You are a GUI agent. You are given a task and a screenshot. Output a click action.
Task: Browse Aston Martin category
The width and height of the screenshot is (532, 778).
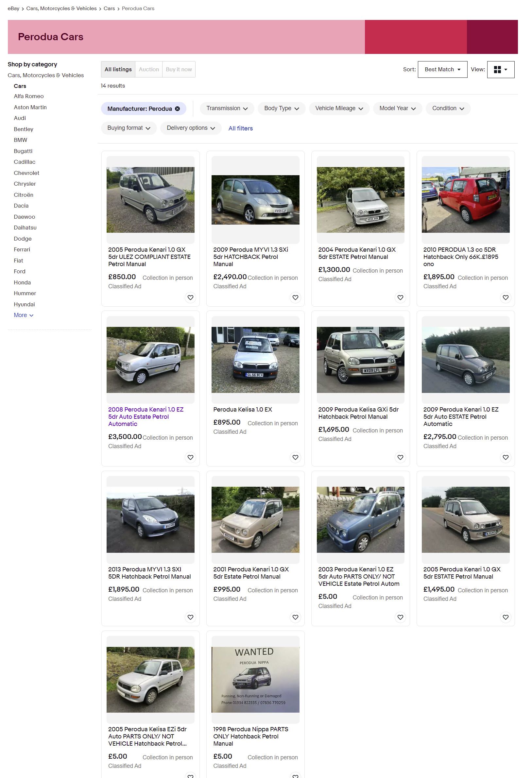coord(30,107)
